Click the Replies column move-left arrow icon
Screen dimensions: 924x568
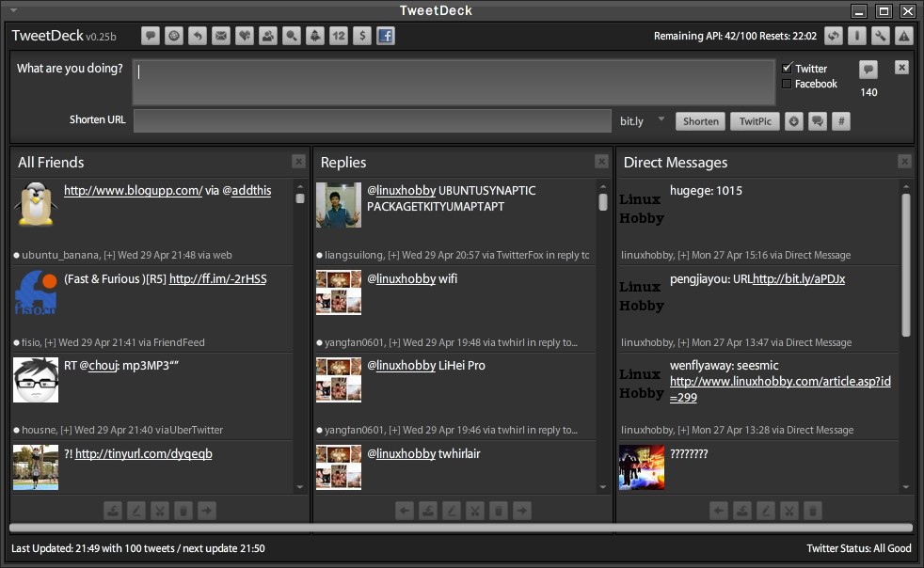tap(405, 511)
